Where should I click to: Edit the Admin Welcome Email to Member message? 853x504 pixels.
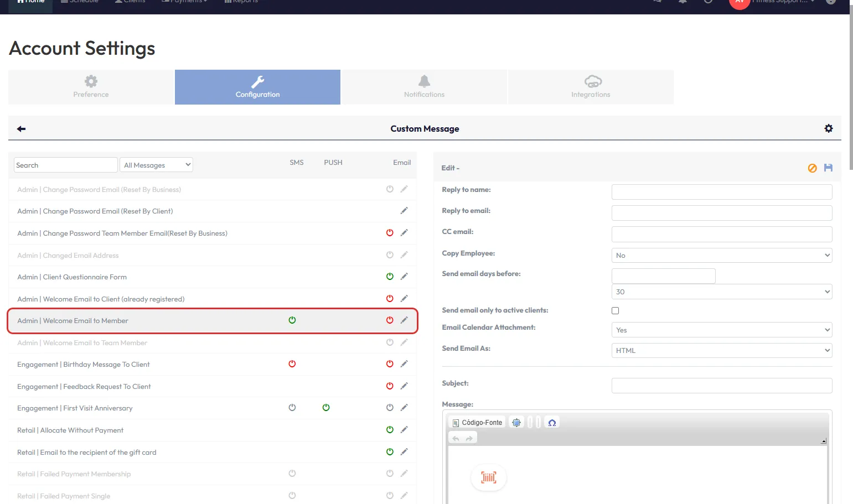[404, 320]
